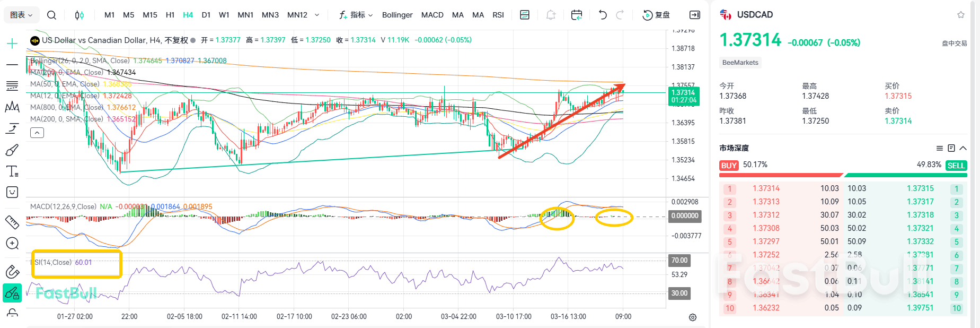The height and width of the screenshot is (328, 980).
Task: Pick the ruler measure tool
Action: pyautogui.click(x=12, y=222)
